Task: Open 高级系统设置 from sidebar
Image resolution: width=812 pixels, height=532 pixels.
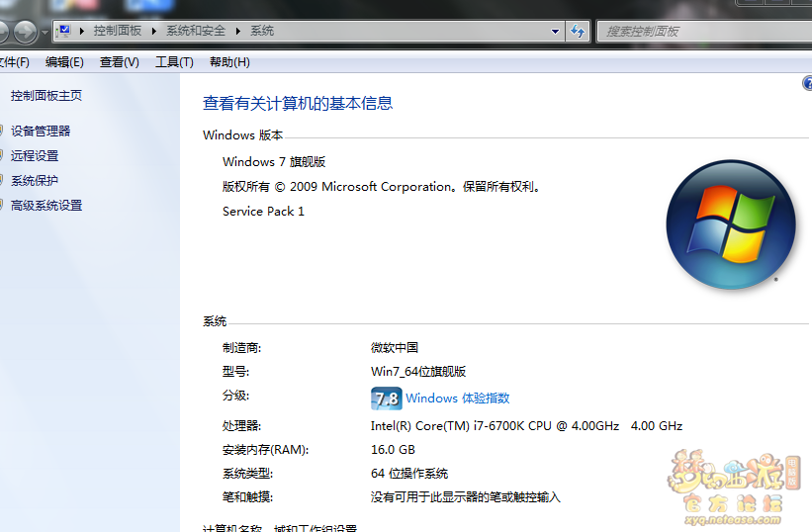Action: pos(46,206)
